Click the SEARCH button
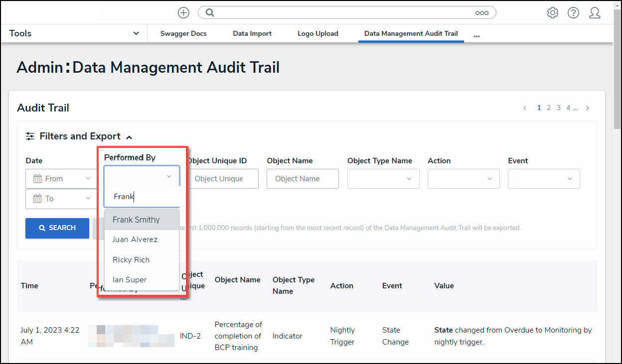622x364 pixels. 57,228
